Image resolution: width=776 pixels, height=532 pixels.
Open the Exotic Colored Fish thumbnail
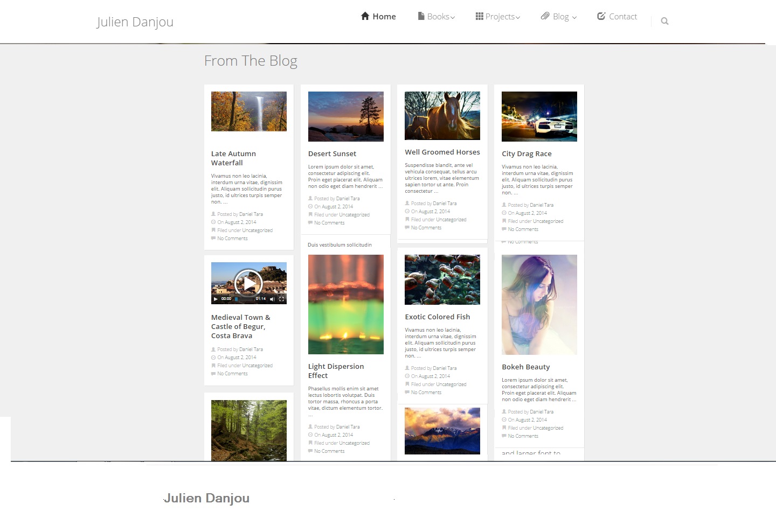coord(442,279)
